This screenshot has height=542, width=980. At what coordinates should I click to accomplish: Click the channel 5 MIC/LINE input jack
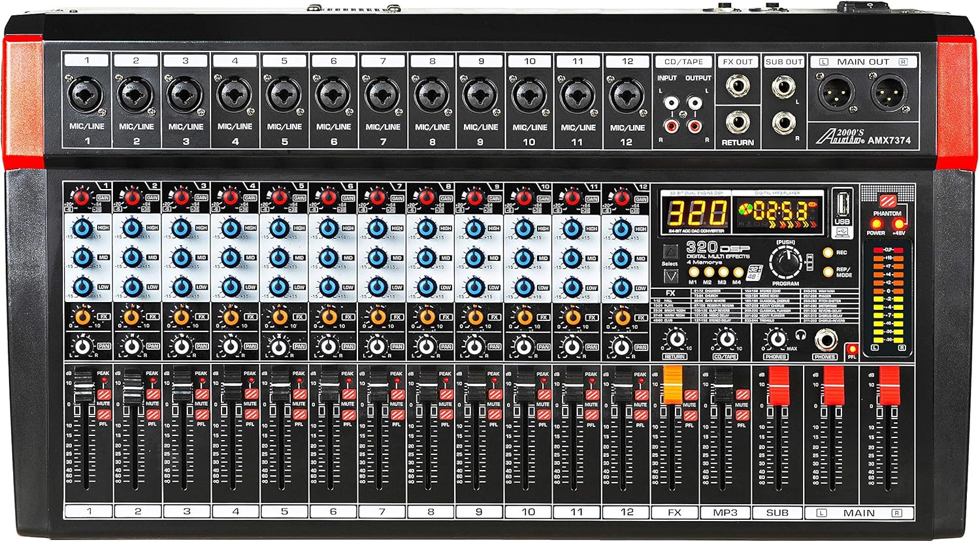(283, 97)
